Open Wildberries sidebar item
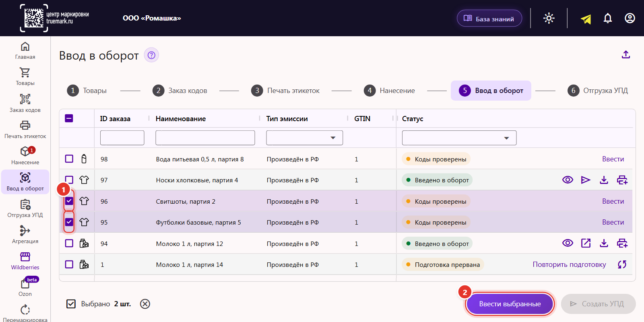 coord(25,261)
